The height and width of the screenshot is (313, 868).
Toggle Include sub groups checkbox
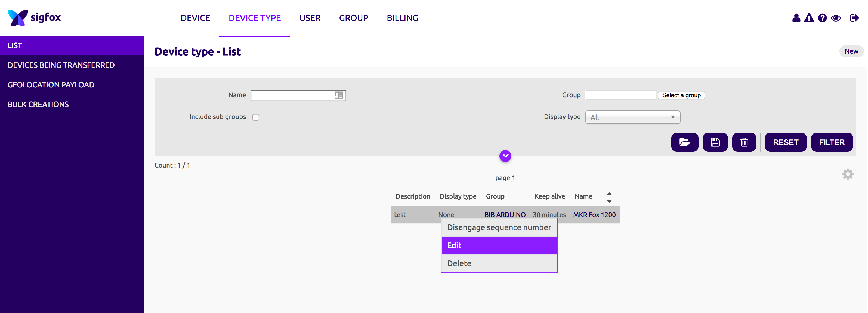point(256,117)
